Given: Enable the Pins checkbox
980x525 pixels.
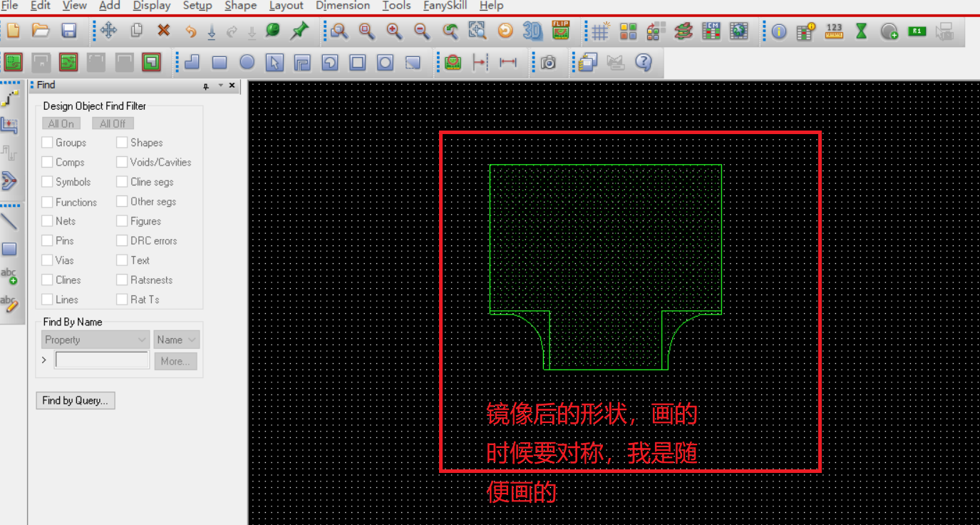Looking at the screenshot, I should [x=47, y=240].
